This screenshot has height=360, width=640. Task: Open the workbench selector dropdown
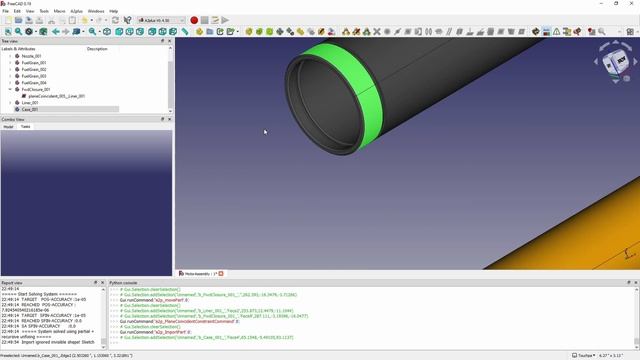click(162, 20)
